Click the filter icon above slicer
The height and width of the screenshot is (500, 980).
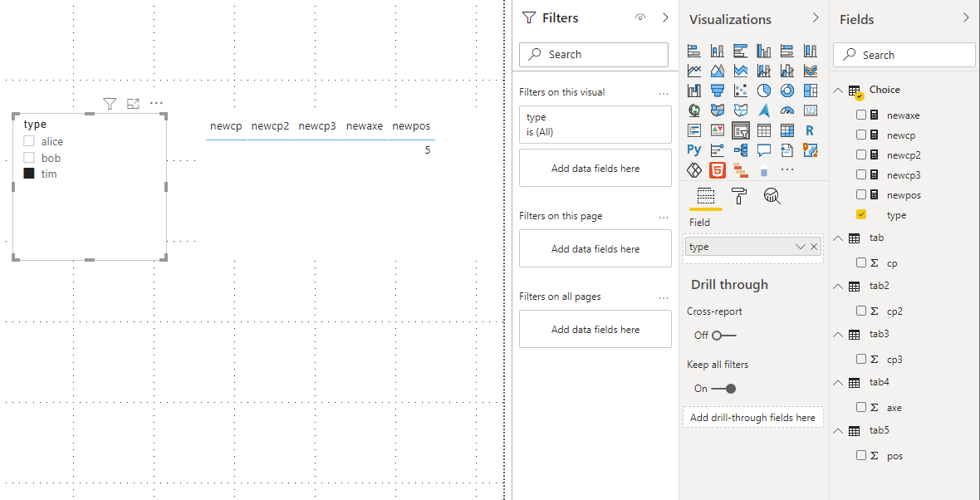(x=110, y=104)
